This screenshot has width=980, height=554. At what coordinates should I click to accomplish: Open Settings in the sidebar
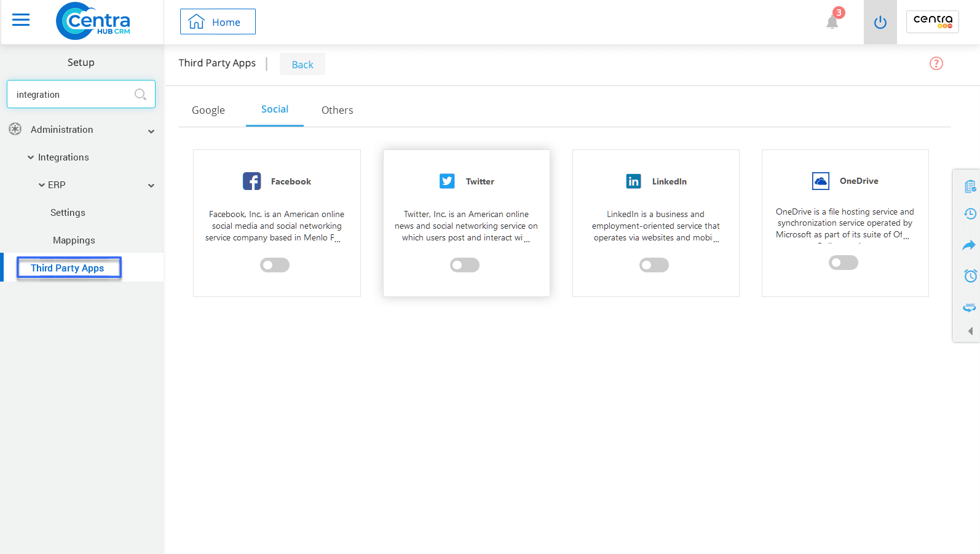pyautogui.click(x=68, y=213)
